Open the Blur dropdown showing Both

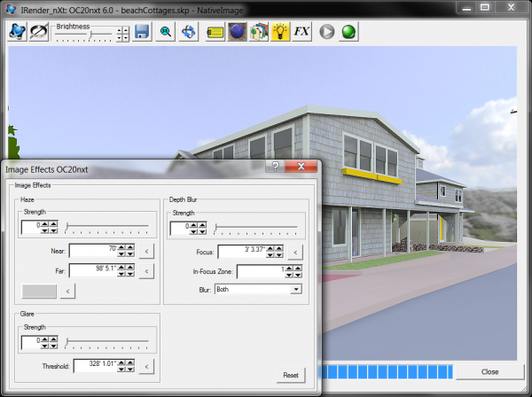[258, 289]
